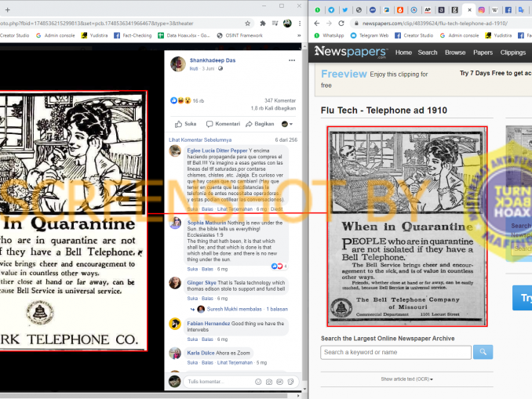Open the Chrome three-dot menu in the left browser
The height and width of the screenshot is (399, 532).
pyautogui.click(x=300, y=24)
